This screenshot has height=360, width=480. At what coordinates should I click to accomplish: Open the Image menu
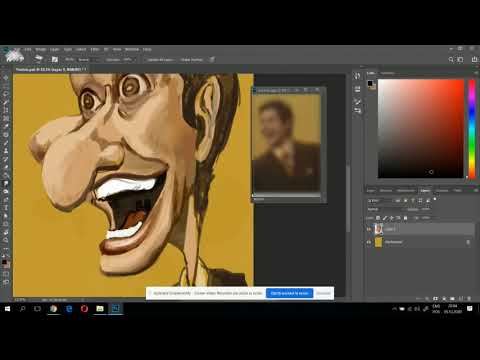pyautogui.click(x=41, y=49)
